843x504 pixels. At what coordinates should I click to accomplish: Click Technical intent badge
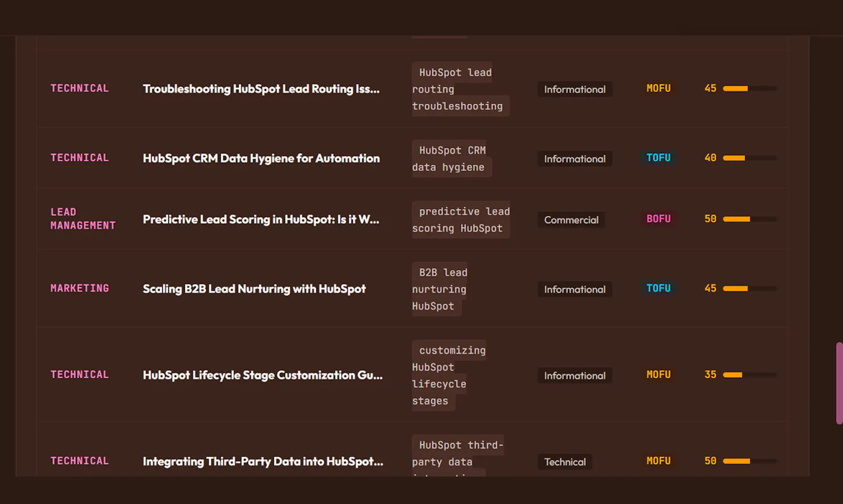pos(565,462)
